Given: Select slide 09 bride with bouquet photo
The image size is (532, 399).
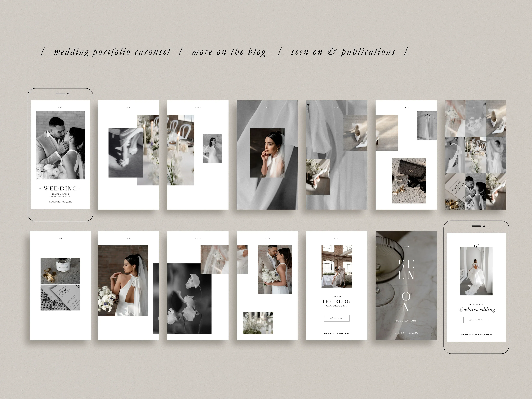Looking at the screenshot, I should tap(123, 281).
